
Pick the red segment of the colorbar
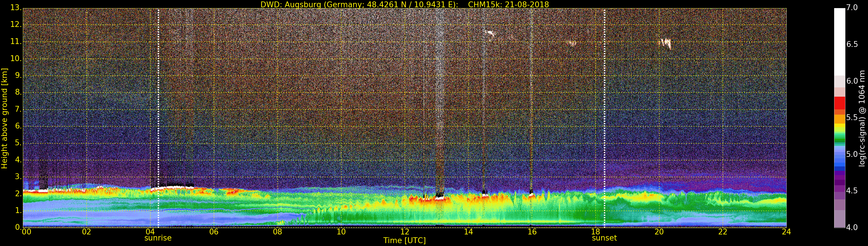point(839,103)
